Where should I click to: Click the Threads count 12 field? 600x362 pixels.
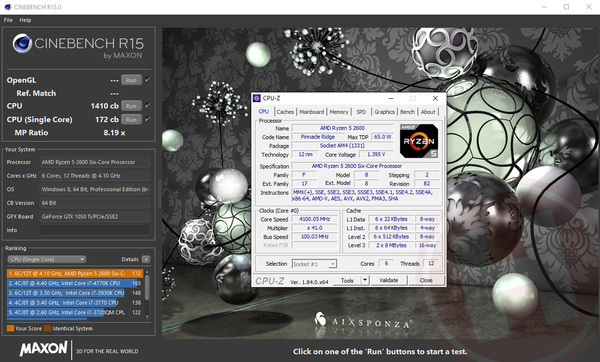[431, 264]
